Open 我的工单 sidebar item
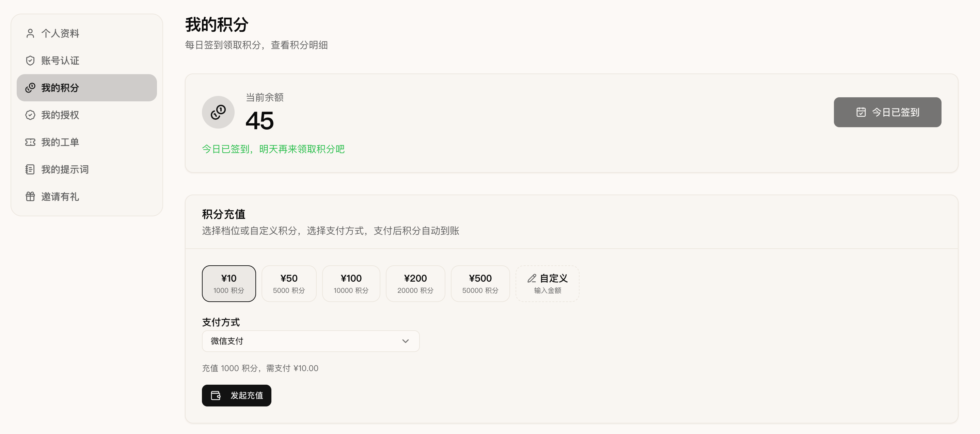Image resolution: width=980 pixels, height=434 pixels. (x=87, y=142)
